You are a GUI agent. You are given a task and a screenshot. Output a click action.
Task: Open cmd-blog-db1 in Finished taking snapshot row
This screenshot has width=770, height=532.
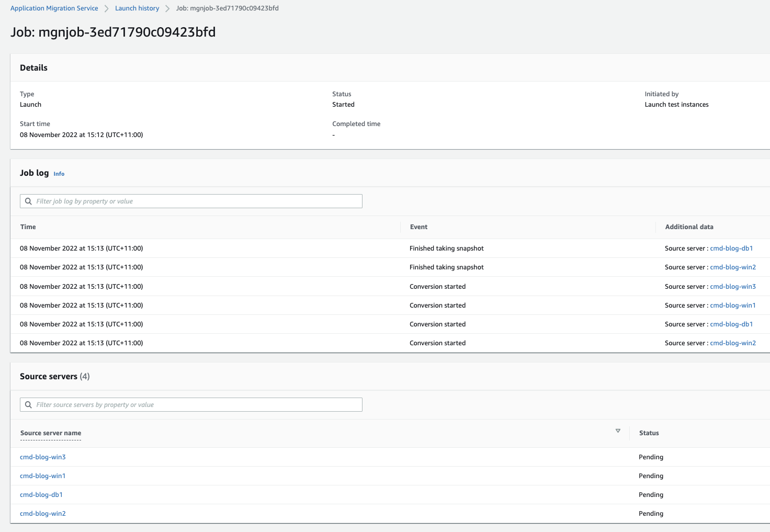(x=731, y=248)
